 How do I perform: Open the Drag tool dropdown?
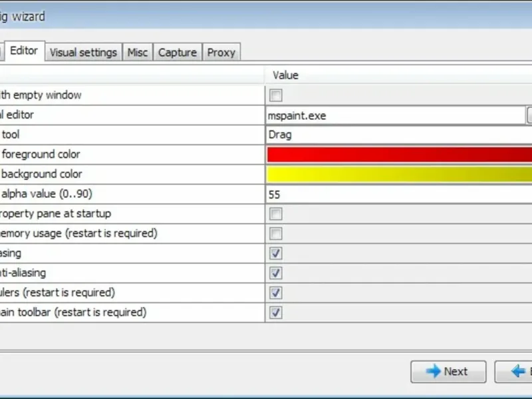tap(399, 135)
